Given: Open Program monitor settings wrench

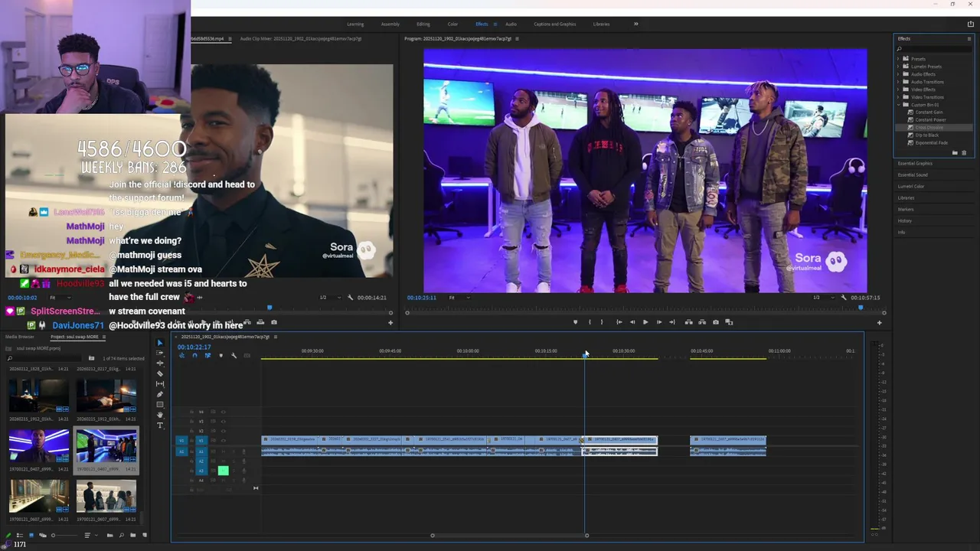Looking at the screenshot, I should tap(844, 298).
